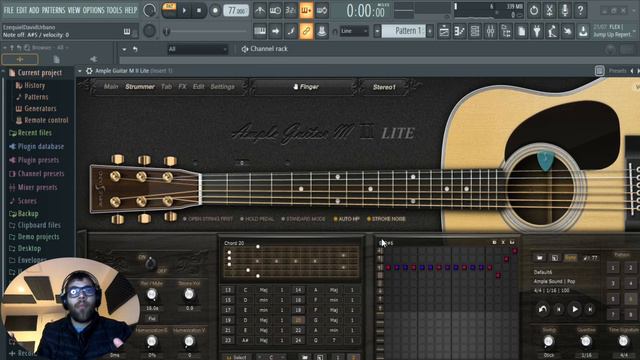Toggle the metronome icon
Screen dimensions: 640x360
point(260,11)
